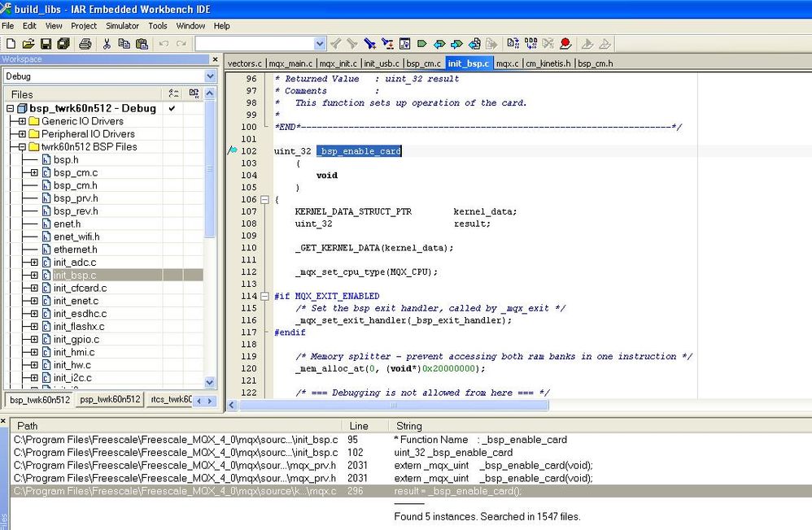This screenshot has width=812, height=530.
Task: Switch to the cm_kinetis.h editor tab
Action: [548, 63]
